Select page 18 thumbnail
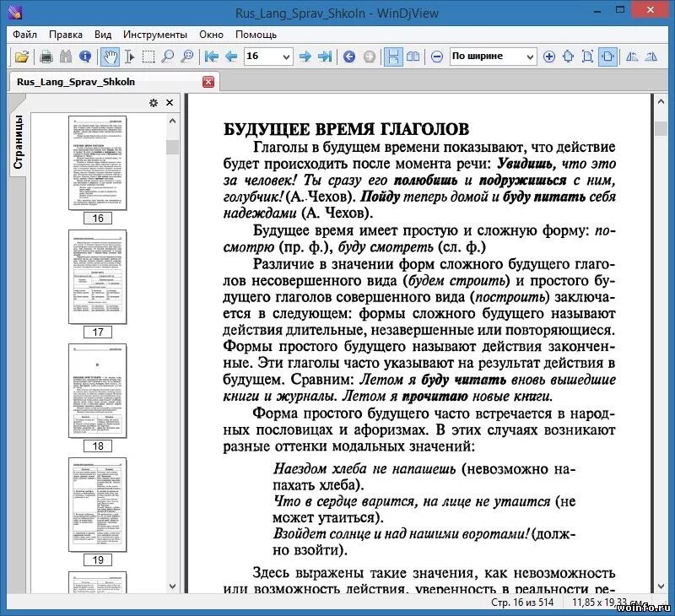 (x=98, y=391)
